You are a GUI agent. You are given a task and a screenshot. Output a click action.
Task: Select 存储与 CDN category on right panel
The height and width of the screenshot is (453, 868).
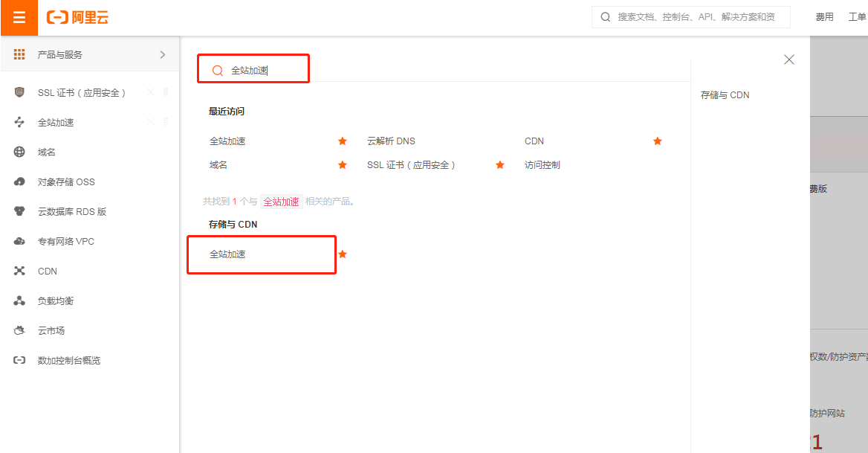coord(725,95)
